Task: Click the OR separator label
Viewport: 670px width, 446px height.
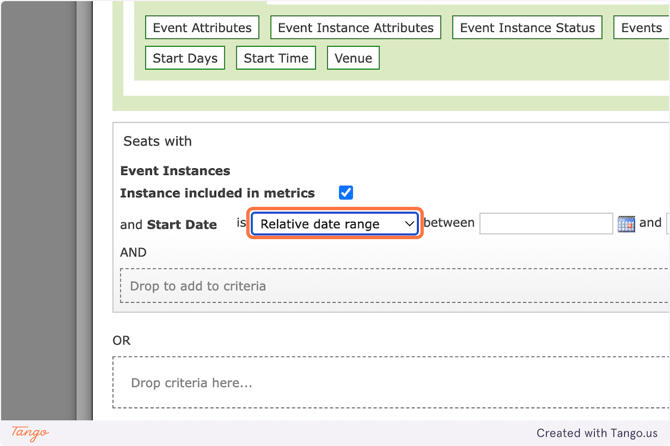Action: point(121,341)
